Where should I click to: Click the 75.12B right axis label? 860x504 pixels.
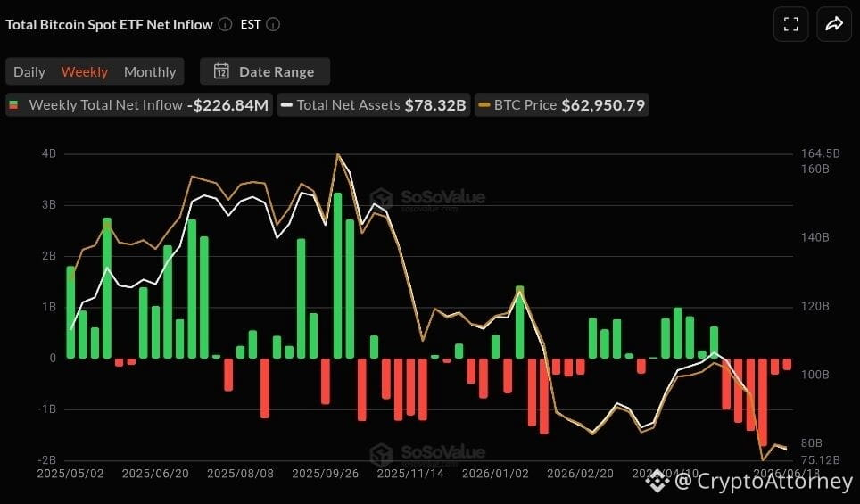point(821,459)
